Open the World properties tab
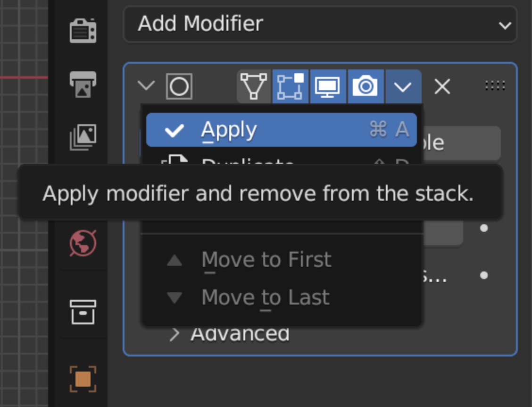 click(x=83, y=243)
